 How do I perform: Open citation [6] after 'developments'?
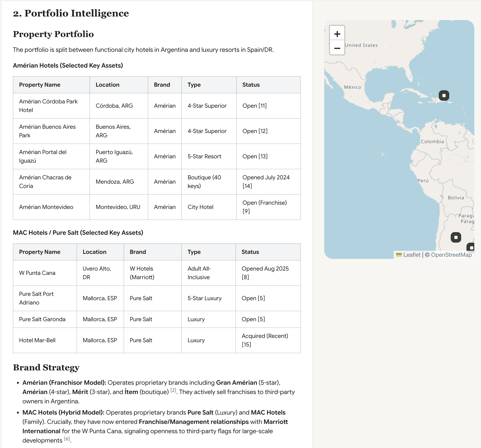67,438
